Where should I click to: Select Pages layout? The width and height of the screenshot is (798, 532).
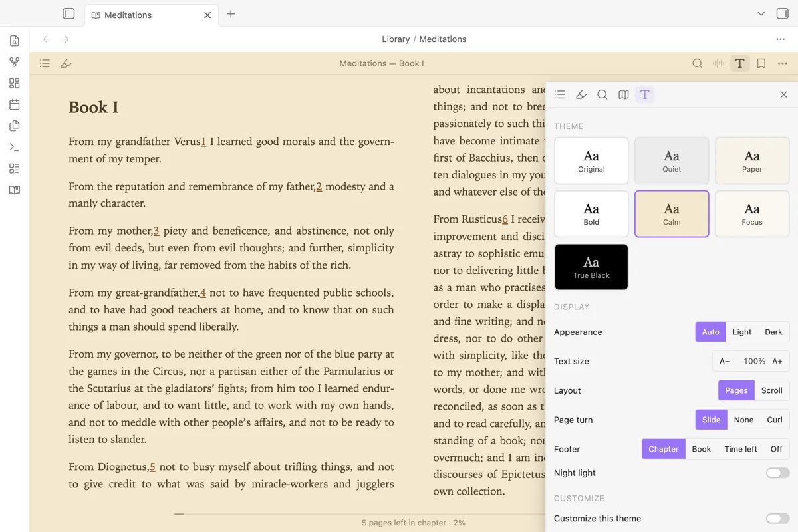click(736, 390)
